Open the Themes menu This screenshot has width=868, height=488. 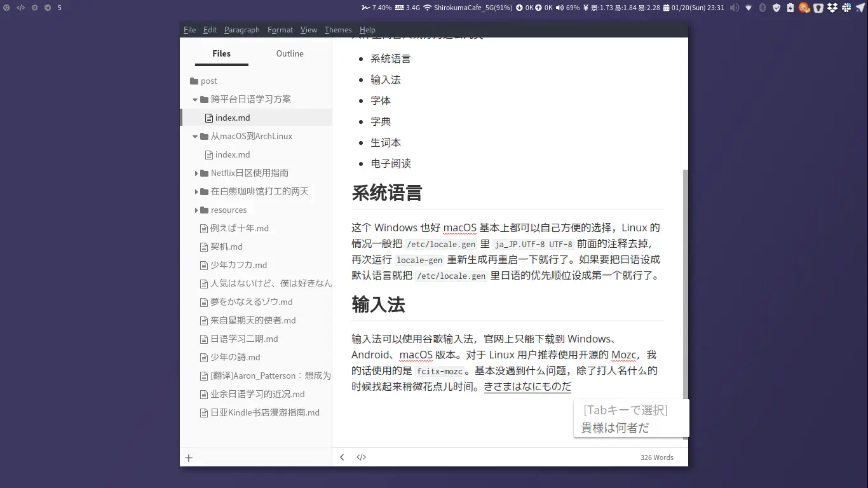click(337, 29)
